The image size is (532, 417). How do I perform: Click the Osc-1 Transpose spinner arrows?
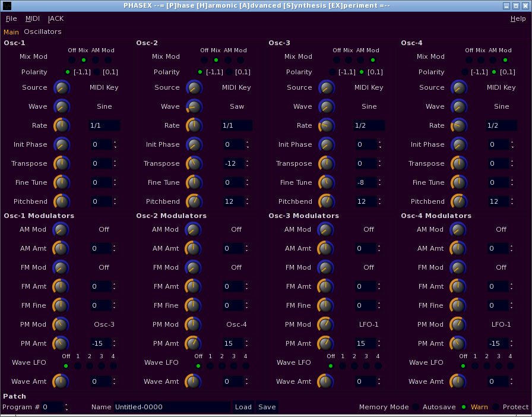115,164
